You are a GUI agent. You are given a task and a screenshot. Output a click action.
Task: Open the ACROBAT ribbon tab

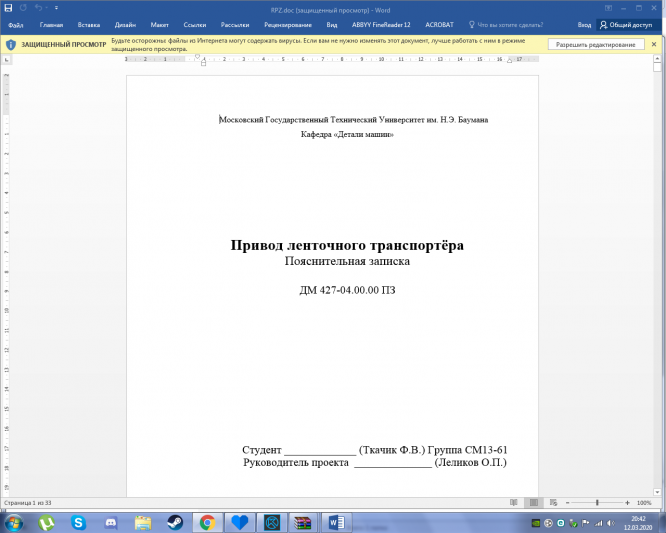pos(439,25)
